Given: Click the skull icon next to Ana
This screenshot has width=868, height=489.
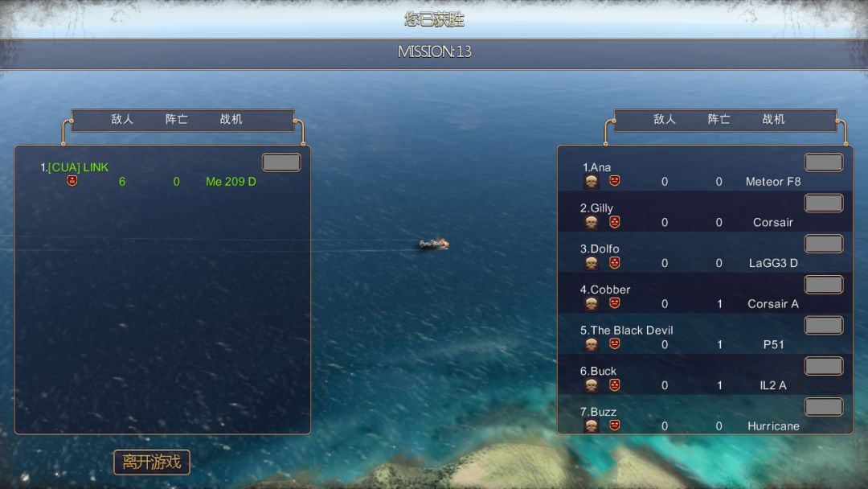Looking at the screenshot, I should (x=592, y=182).
